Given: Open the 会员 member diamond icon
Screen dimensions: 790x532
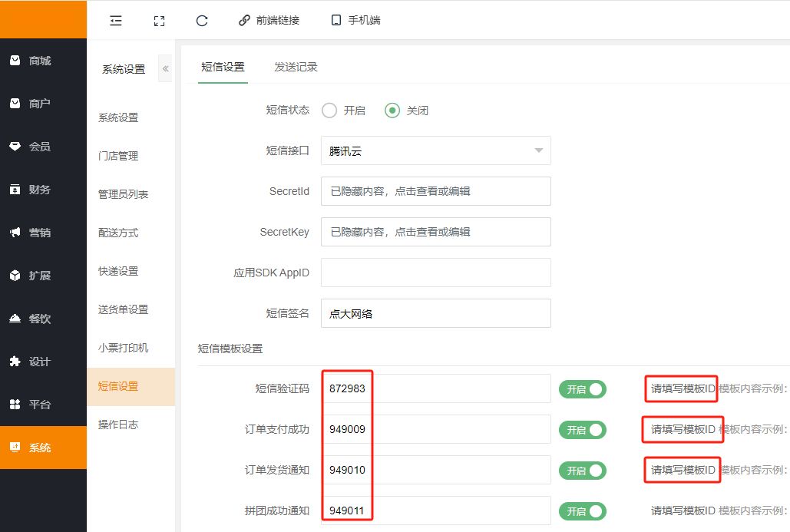Looking at the screenshot, I should click(x=15, y=147).
